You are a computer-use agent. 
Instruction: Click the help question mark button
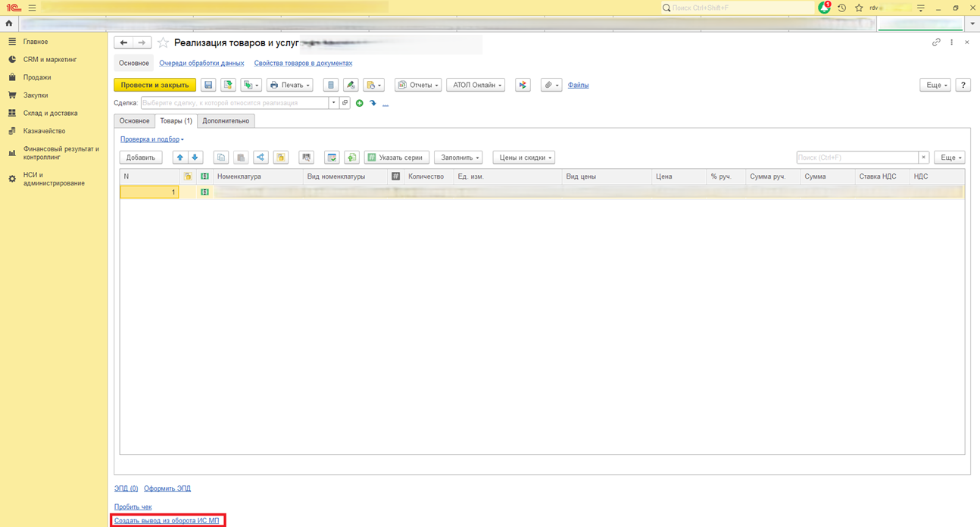963,85
